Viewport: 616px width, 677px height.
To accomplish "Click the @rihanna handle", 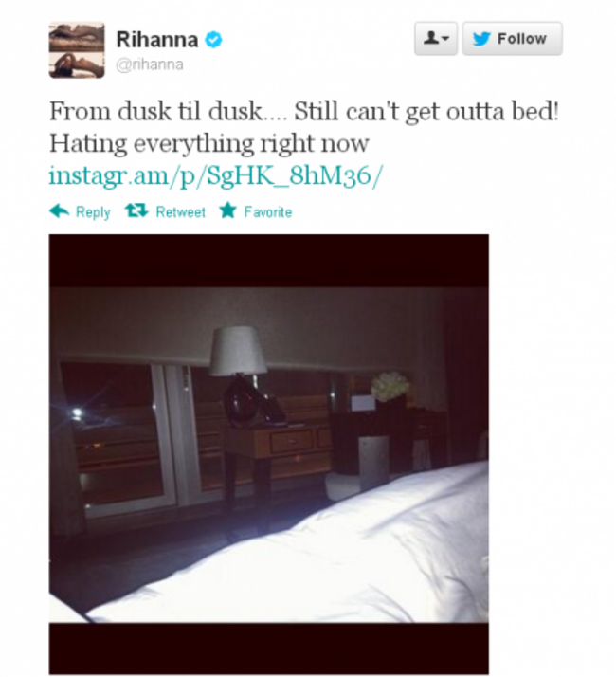I will [150, 64].
